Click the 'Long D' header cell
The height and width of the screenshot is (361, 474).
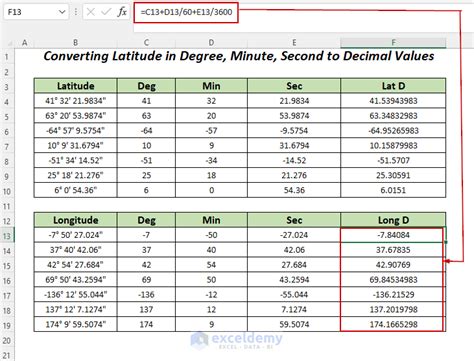393,220
